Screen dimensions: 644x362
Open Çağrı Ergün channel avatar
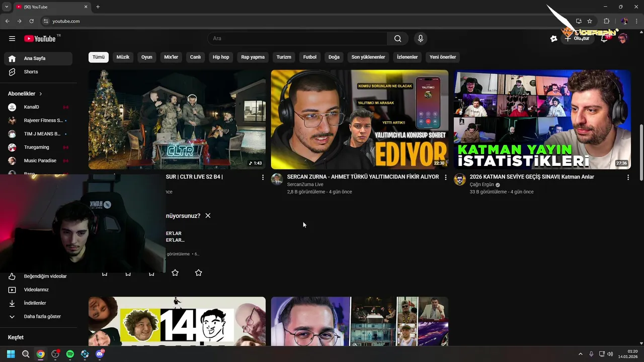[460, 179]
